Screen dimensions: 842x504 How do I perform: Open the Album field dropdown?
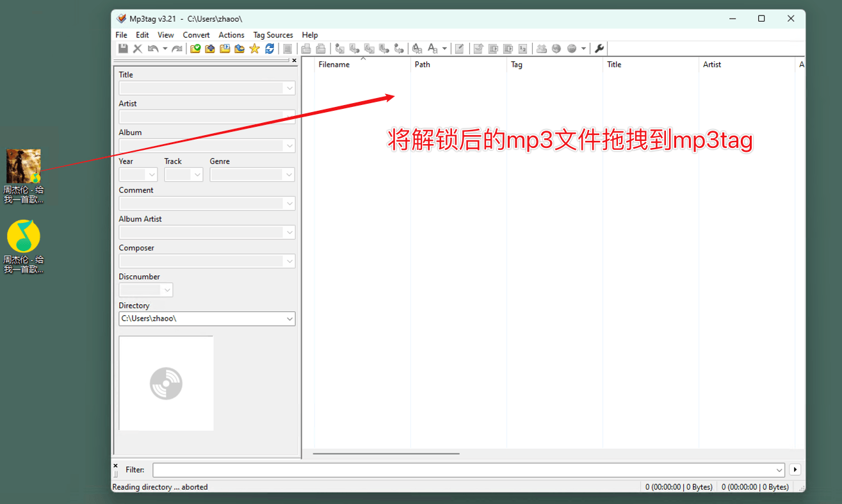289,146
